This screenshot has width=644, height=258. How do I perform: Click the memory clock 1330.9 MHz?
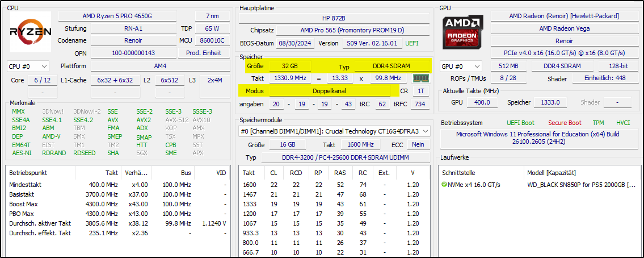[x=290, y=78]
